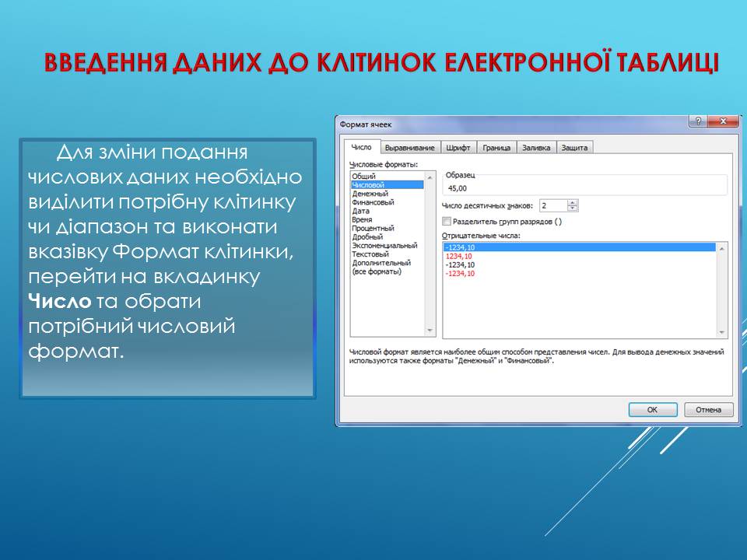Click the Отмена button
Viewport: 747px width, 560px height.
click(708, 410)
